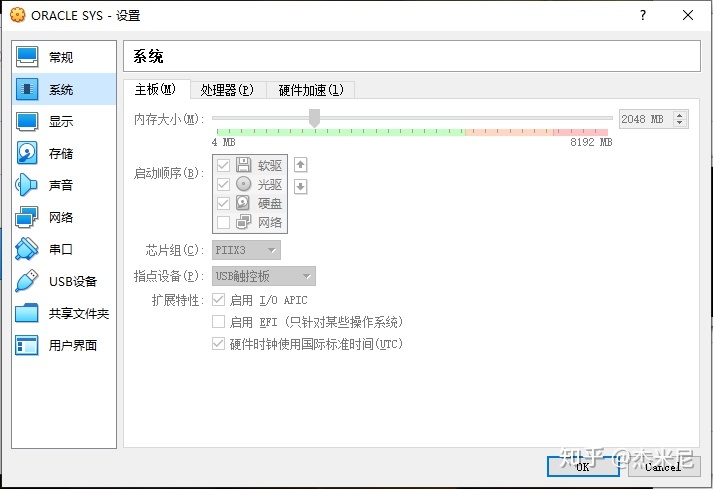This screenshot has height=489, width=713.
Task: Select 显示 in the settings sidebar
Action: tap(64, 121)
